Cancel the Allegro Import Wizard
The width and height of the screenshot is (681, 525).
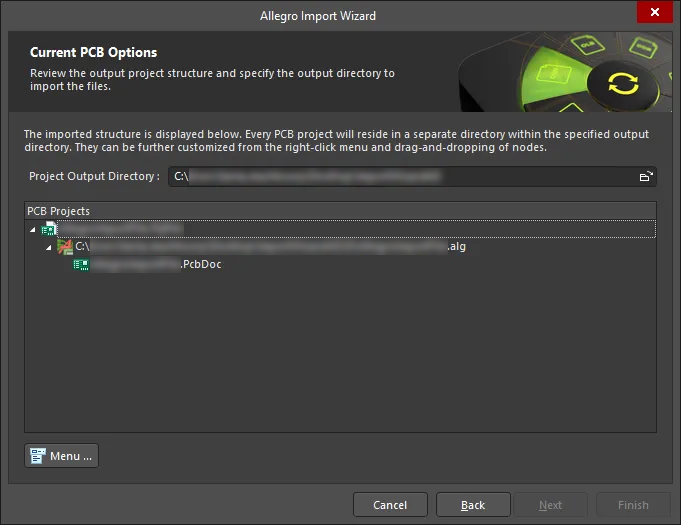tap(390, 505)
